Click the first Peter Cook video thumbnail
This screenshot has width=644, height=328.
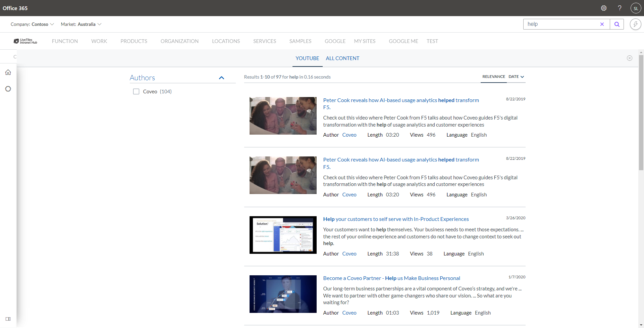pyautogui.click(x=283, y=116)
